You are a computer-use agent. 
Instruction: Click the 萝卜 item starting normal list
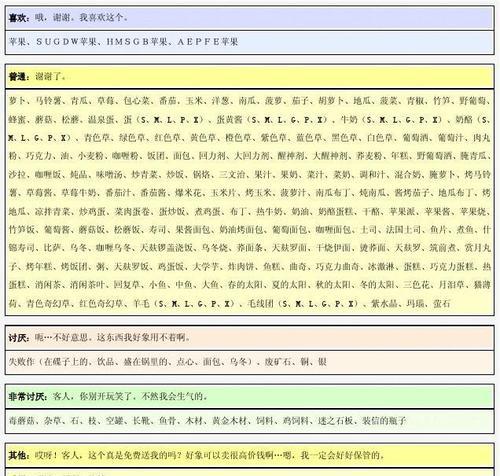17,101
